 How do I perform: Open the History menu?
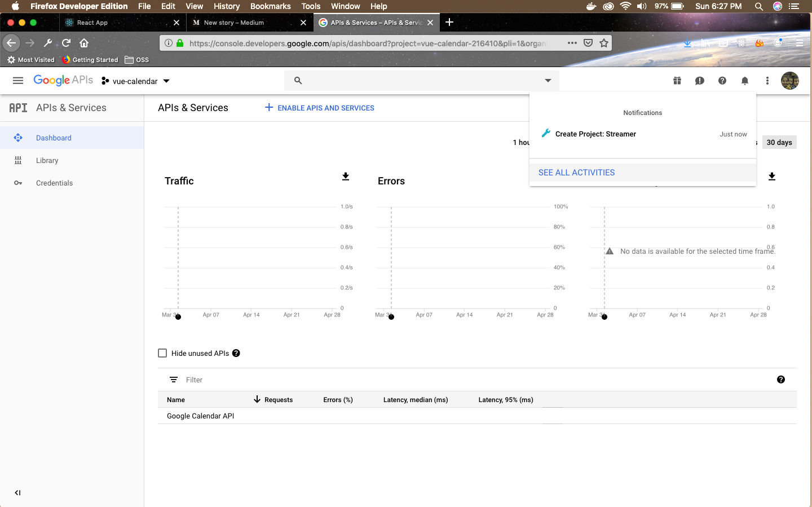click(227, 6)
